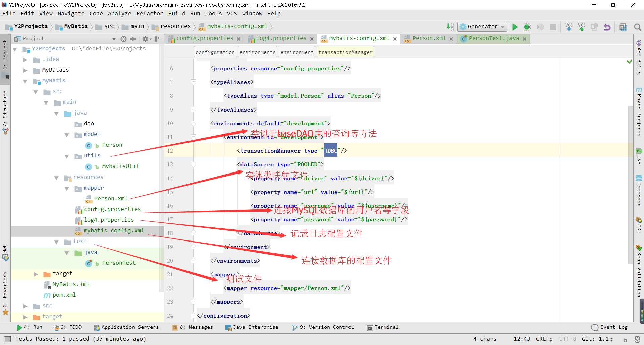
Task: Collapse the MyBatis module folder
Action: 25,81
